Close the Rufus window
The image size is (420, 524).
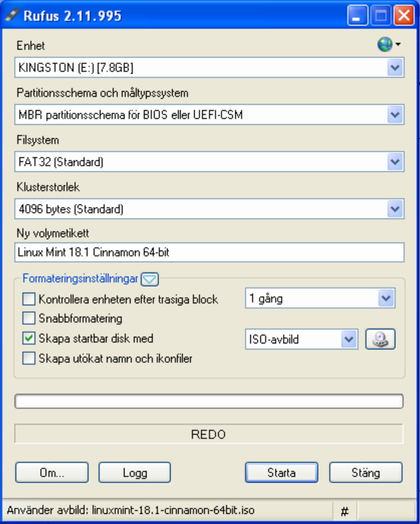(404, 15)
